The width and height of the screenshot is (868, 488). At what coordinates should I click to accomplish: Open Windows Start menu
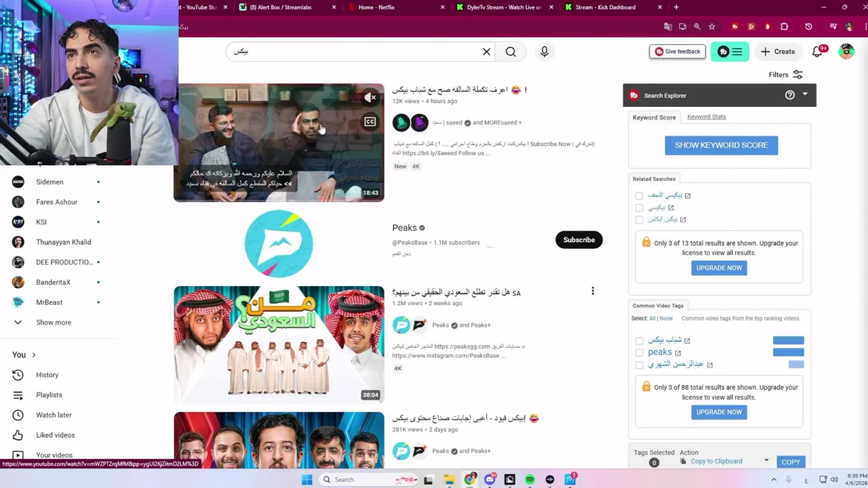(307, 480)
